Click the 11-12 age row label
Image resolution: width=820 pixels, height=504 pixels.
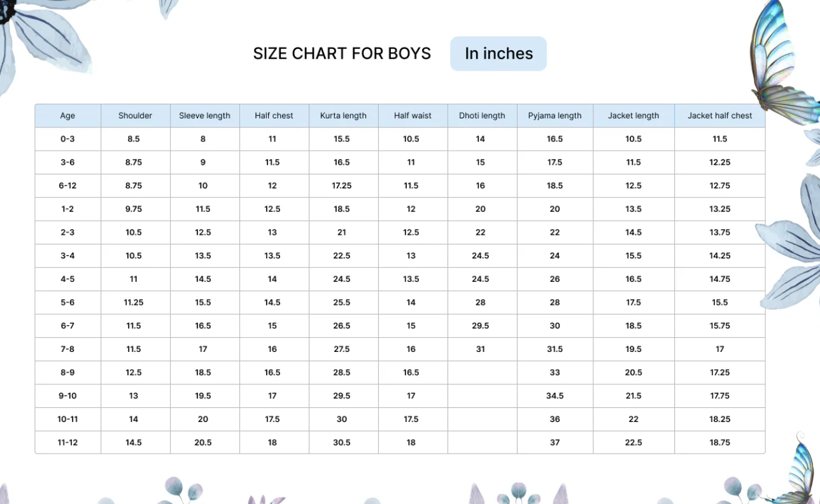pyautogui.click(x=67, y=442)
